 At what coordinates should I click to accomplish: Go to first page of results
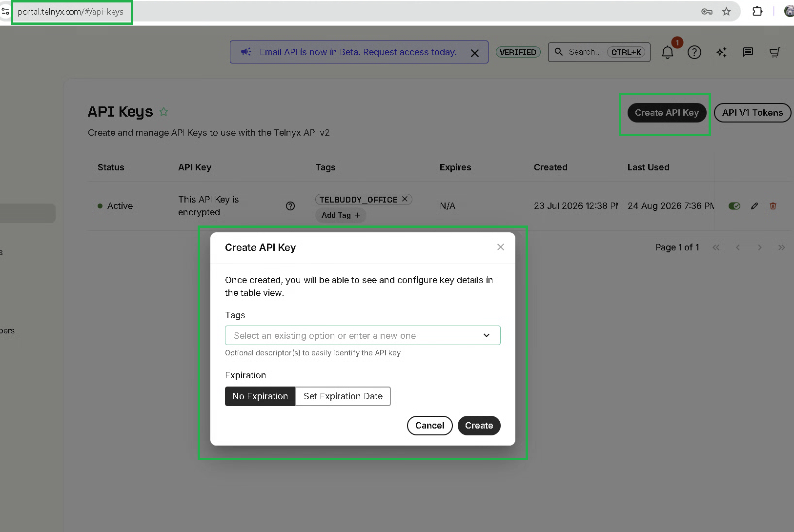(716, 247)
